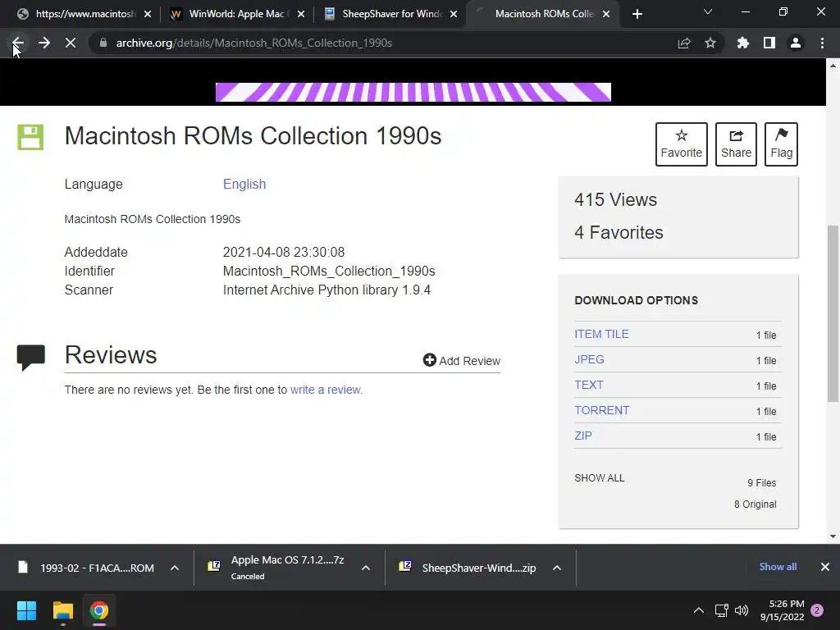
Task: Click the address bar URL
Action: [254, 43]
